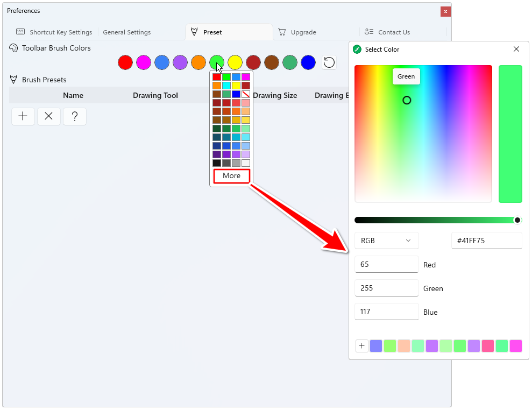Choose the hot pink saved swatch
532x410 pixels.
487,346
